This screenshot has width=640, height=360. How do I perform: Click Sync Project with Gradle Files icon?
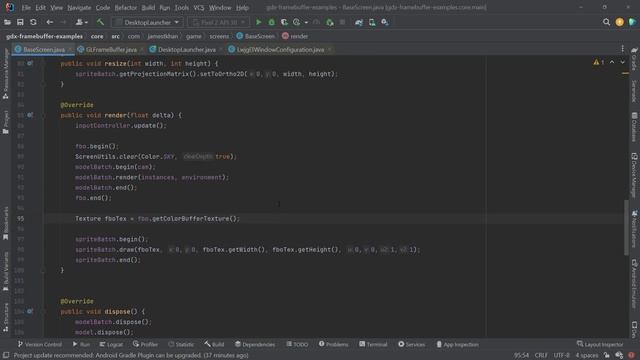coord(359,22)
